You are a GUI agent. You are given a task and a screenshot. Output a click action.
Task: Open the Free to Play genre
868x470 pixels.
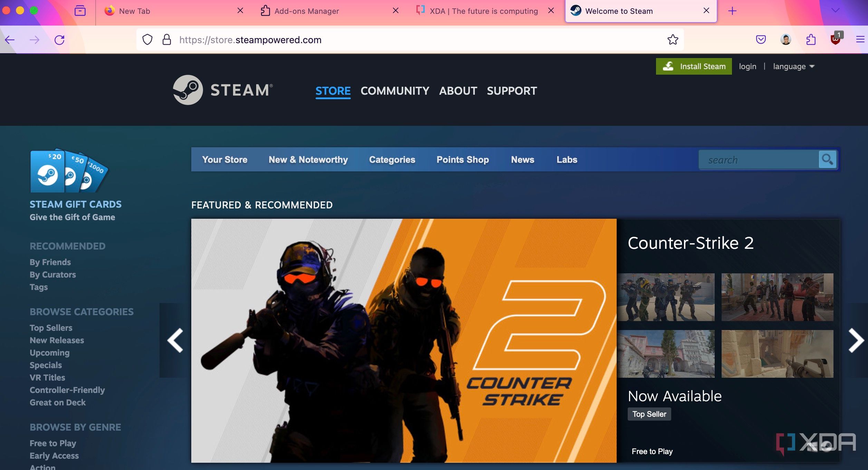coord(53,443)
